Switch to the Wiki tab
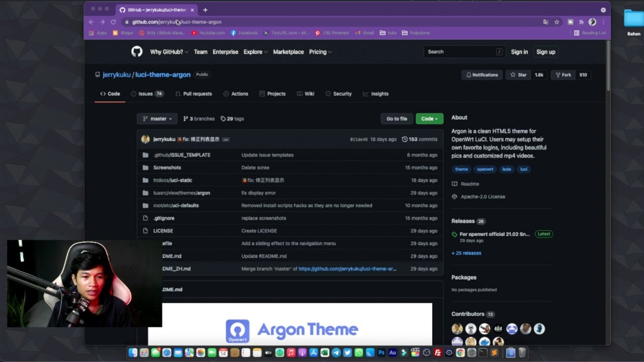The height and width of the screenshot is (362, 644). click(x=306, y=94)
